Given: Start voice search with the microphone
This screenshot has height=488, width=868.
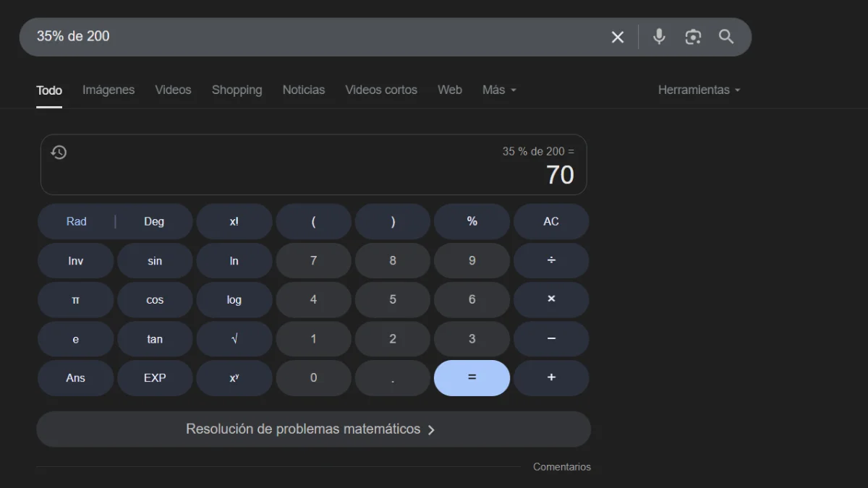Looking at the screenshot, I should click(x=658, y=37).
